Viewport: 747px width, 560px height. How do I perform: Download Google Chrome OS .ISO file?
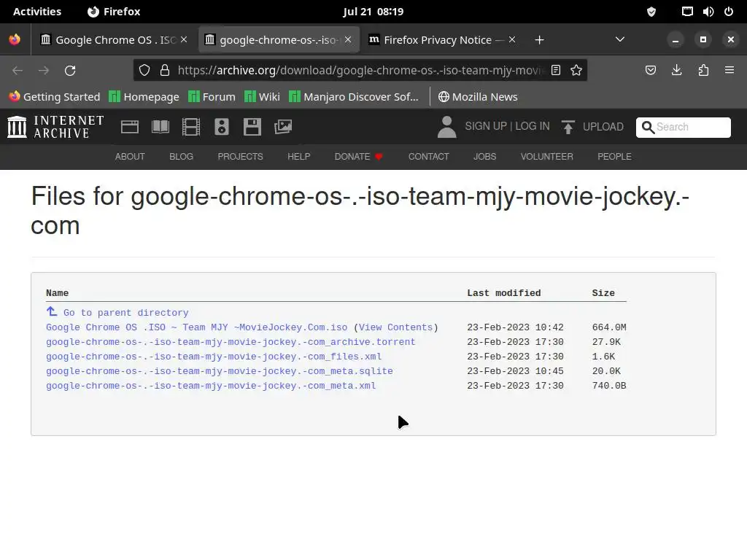(x=197, y=327)
